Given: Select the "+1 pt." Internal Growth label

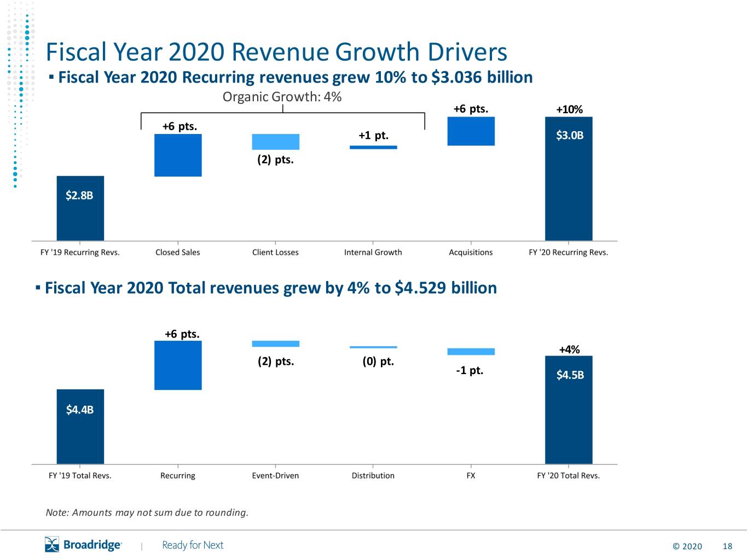Looking at the screenshot, I should coord(373,135).
